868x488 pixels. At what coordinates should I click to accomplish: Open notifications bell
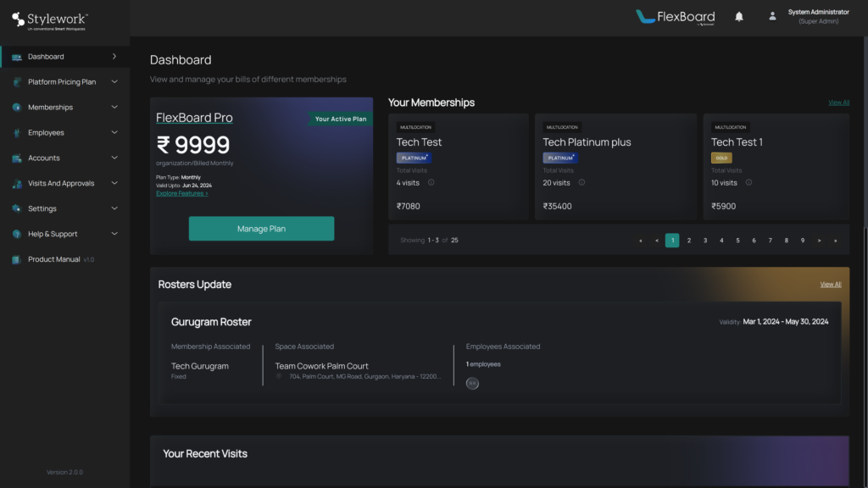click(x=739, y=17)
